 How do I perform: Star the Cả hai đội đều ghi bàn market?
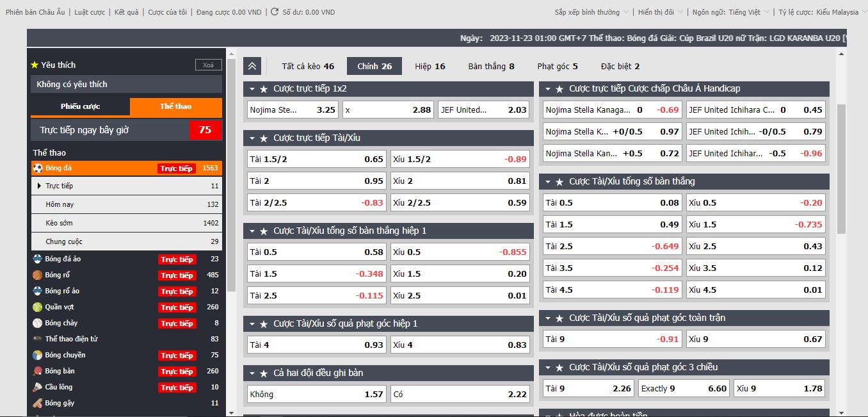coord(264,373)
